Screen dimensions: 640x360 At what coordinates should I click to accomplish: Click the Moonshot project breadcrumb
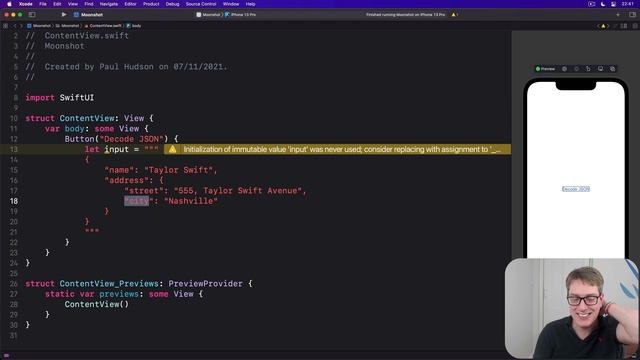39,26
